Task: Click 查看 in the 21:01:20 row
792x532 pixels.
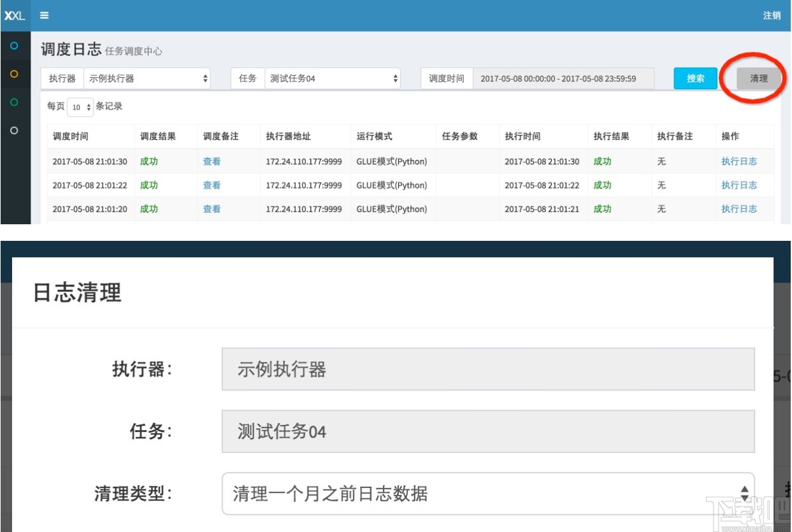Action: click(212, 208)
